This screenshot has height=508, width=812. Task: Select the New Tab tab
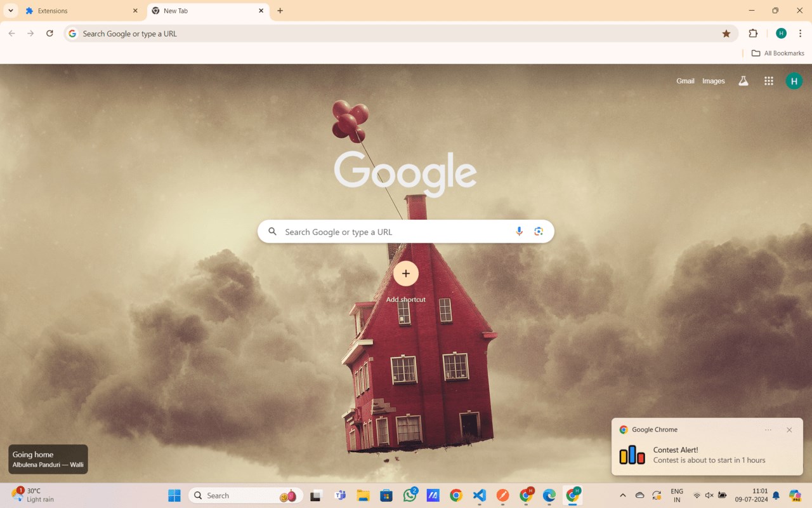tap(208, 11)
